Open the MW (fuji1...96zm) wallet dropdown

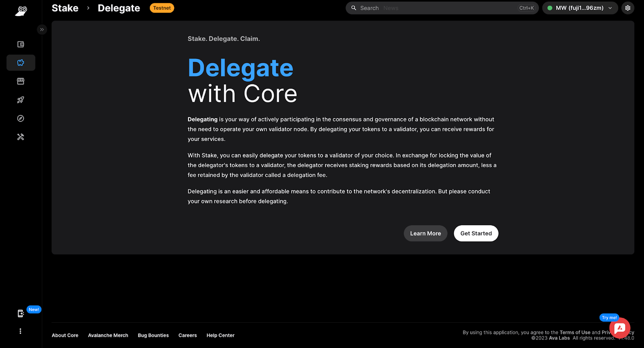[x=580, y=8]
